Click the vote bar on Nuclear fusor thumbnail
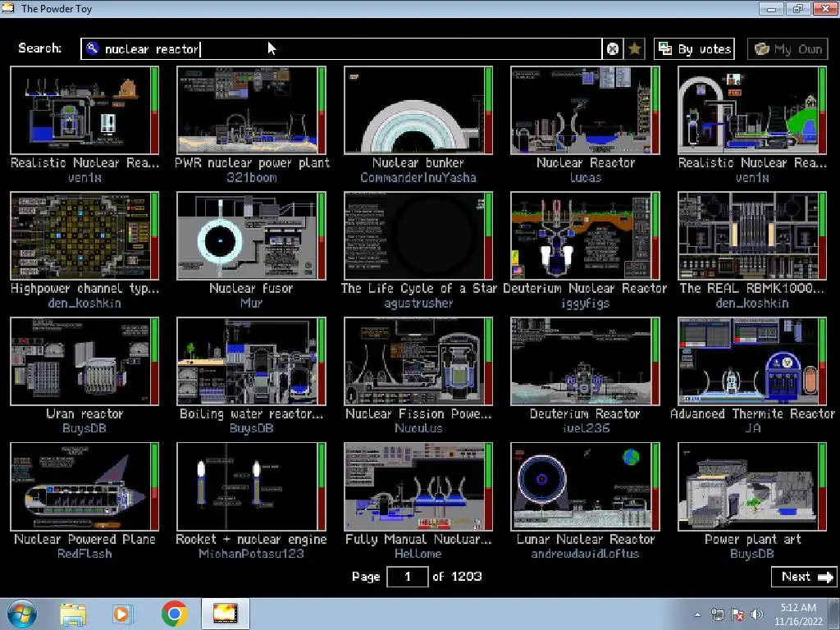The height and width of the screenshot is (630, 840). [322, 235]
